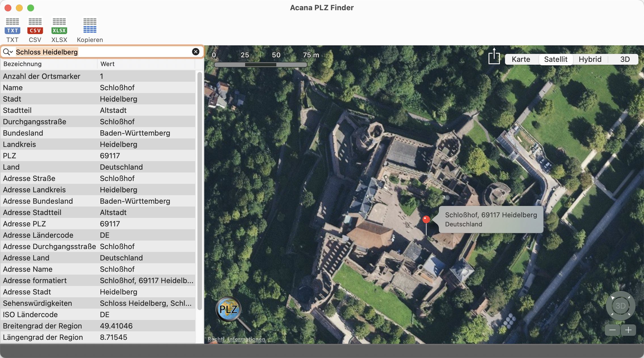Click the table vertical scrollbar
Screen dimensions: 644x358
(x=200, y=191)
